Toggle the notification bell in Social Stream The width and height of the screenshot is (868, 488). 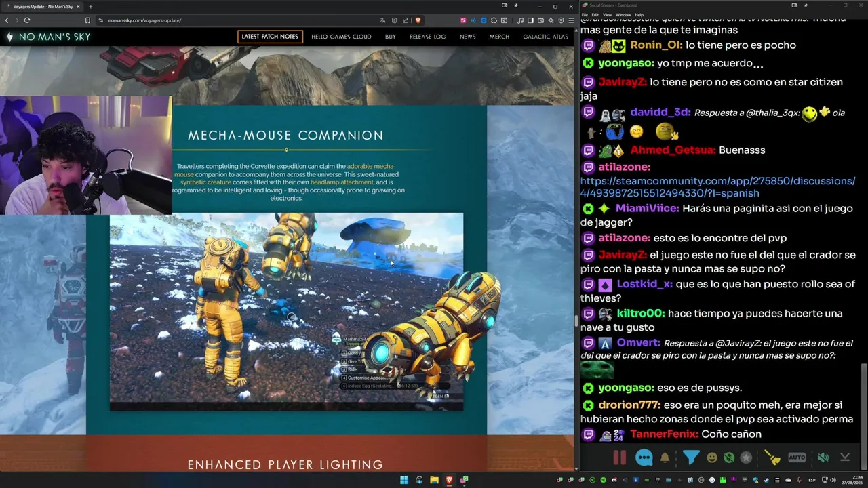click(665, 457)
